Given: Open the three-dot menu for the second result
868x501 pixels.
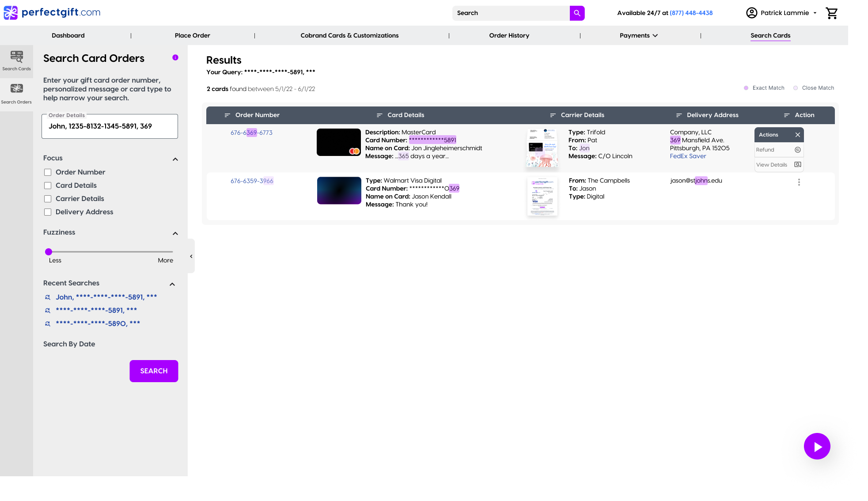Looking at the screenshot, I should coord(799,182).
